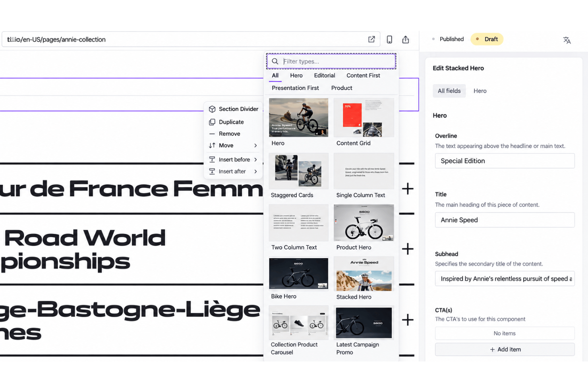Expand the Insert before submenu arrow
588x392 pixels.
click(x=255, y=159)
